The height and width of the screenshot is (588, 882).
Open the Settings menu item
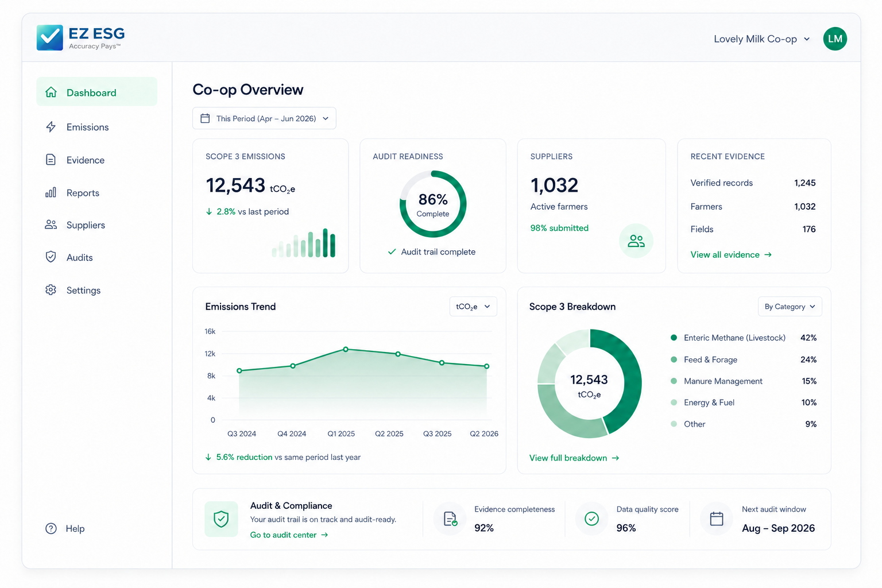pyautogui.click(x=96, y=290)
